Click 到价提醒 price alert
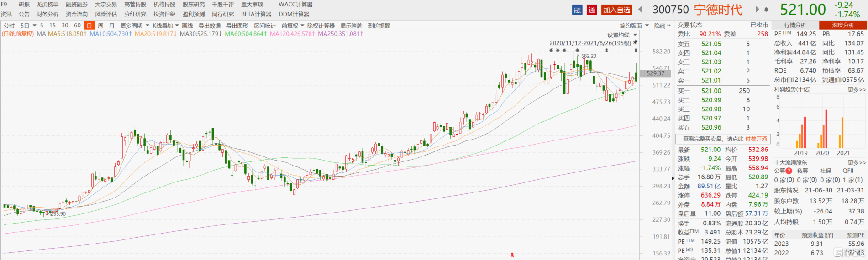Screen dimensions: 868x260 [379, 26]
